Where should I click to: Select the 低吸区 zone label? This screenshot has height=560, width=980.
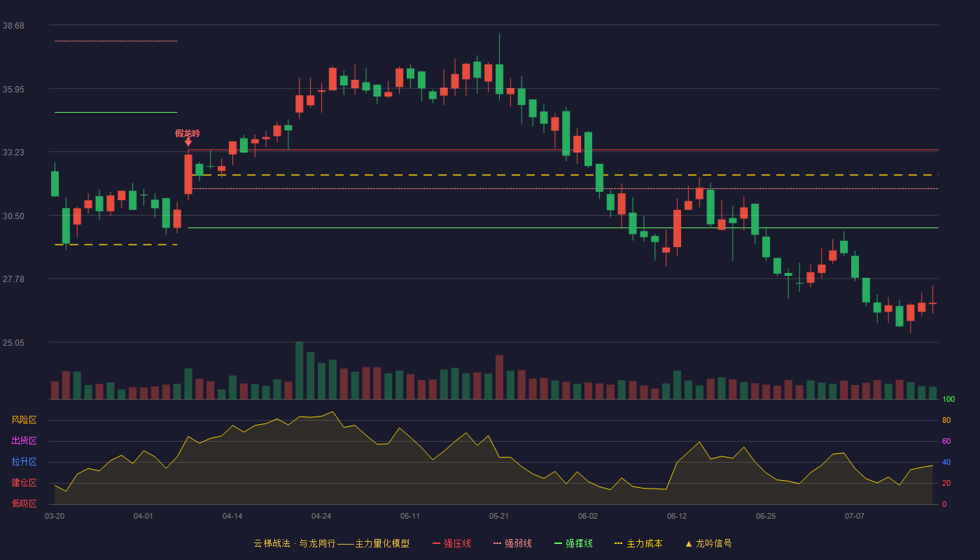point(24,503)
